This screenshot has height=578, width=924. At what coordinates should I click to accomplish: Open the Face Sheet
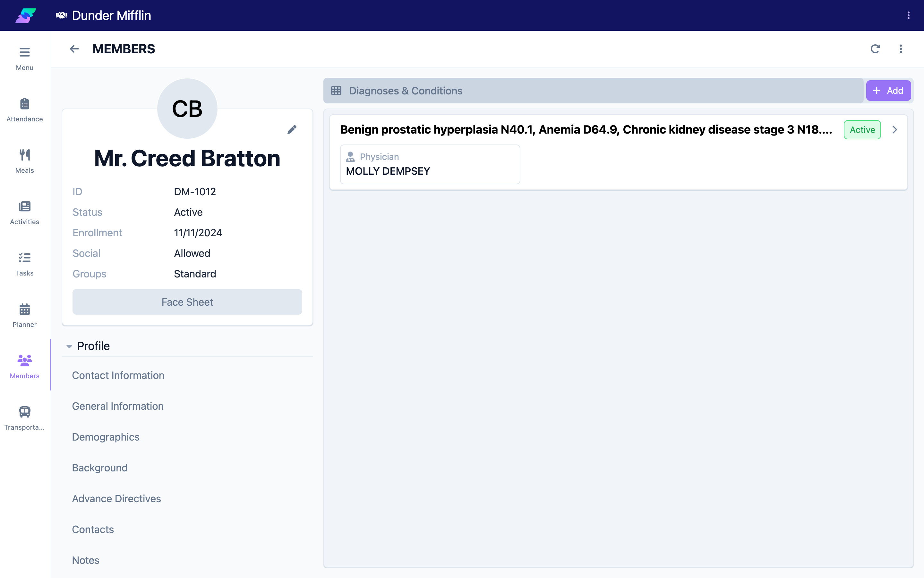click(187, 302)
